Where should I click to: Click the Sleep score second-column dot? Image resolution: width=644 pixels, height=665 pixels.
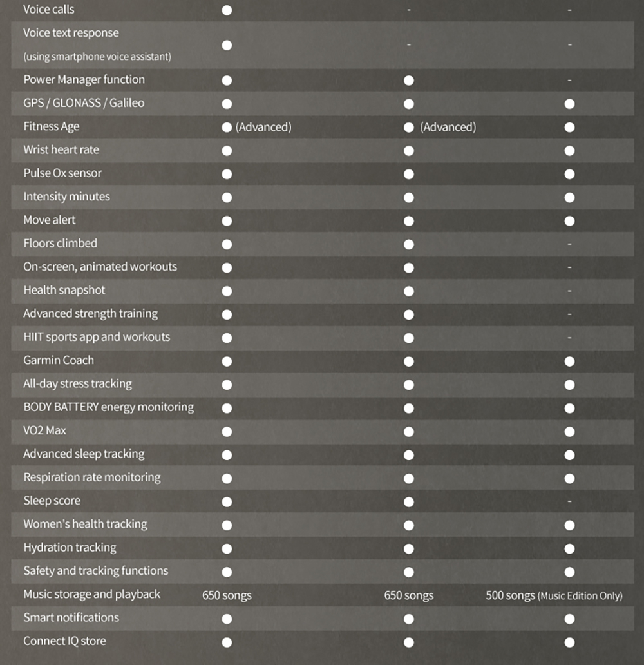coord(409,502)
